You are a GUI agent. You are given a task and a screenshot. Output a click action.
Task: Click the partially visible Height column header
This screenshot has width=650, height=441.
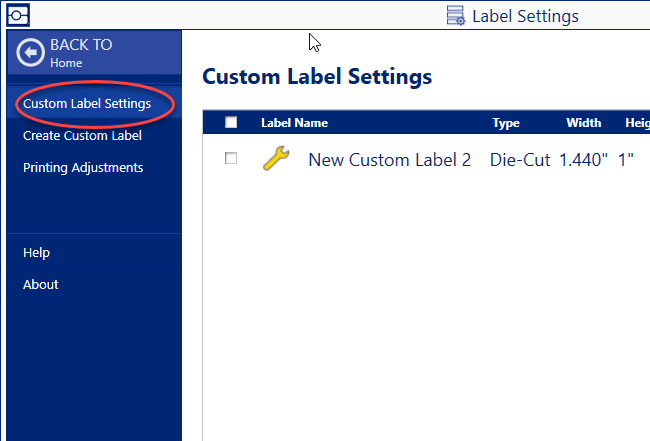pos(637,123)
